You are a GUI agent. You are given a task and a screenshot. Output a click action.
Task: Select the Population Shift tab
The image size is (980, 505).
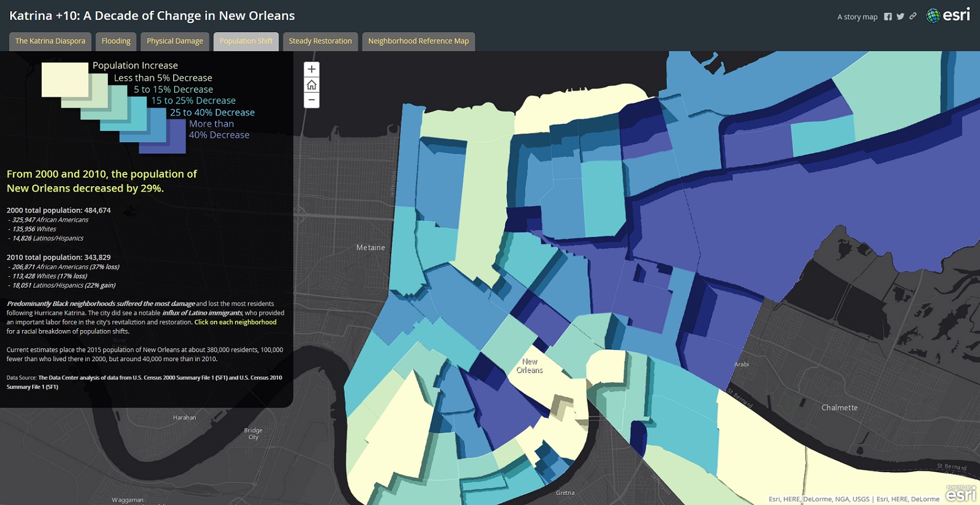click(x=246, y=41)
